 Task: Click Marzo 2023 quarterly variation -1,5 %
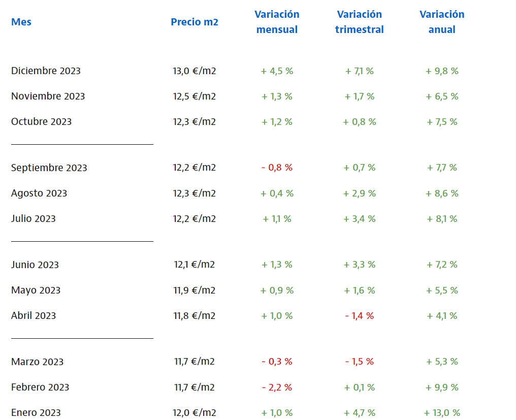(359, 362)
